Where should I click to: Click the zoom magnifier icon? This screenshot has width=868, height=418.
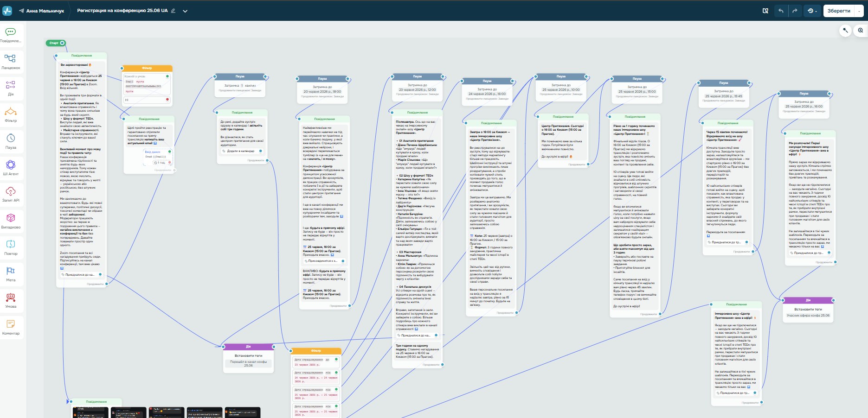861,31
